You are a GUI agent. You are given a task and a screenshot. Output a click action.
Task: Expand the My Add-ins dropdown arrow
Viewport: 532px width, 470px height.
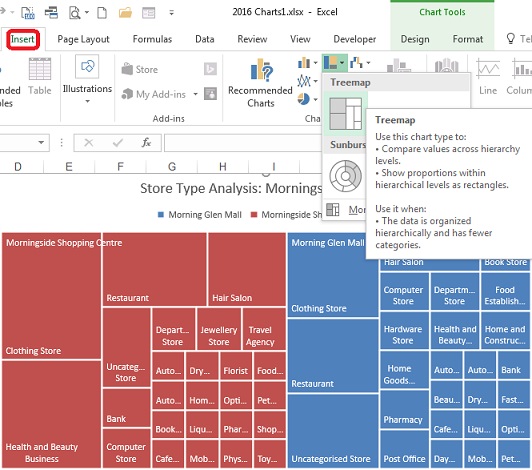(x=195, y=94)
